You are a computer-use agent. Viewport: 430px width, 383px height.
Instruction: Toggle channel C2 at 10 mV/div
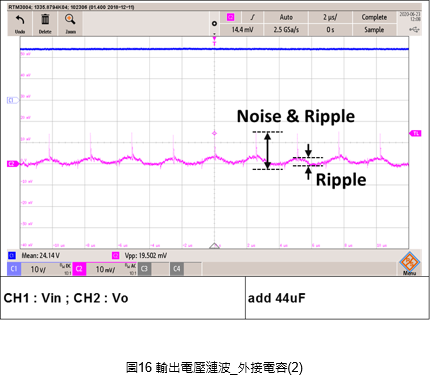(105, 269)
